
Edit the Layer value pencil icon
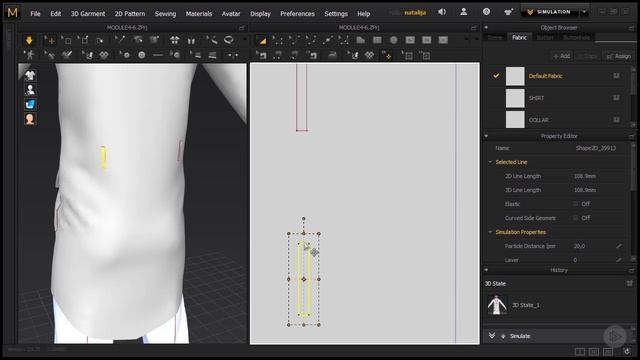tap(619, 260)
